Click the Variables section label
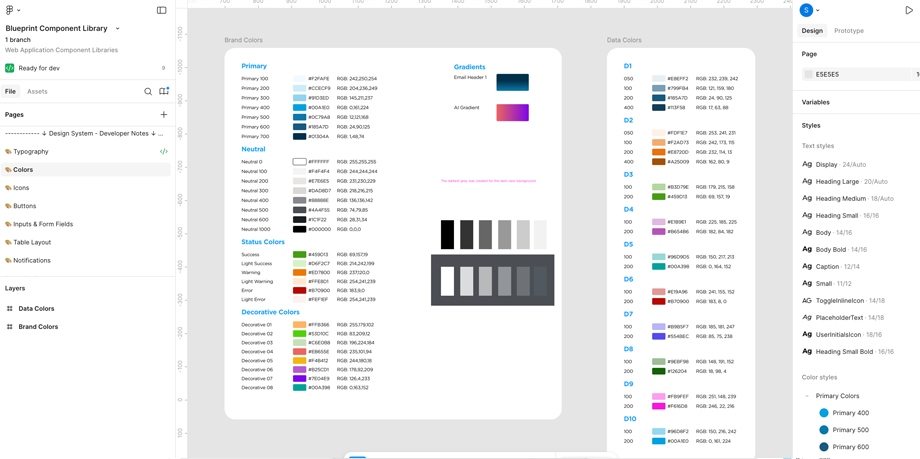Image resolution: width=920 pixels, height=459 pixels. point(816,102)
